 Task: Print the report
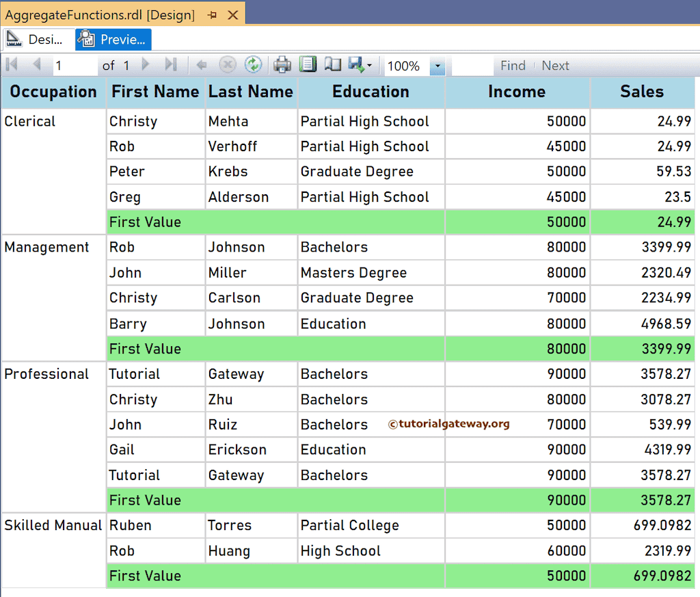(282, 65)
